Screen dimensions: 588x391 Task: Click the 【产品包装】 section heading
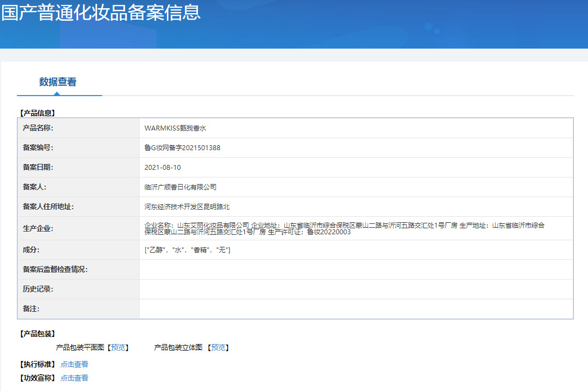[x=38, y=334]
